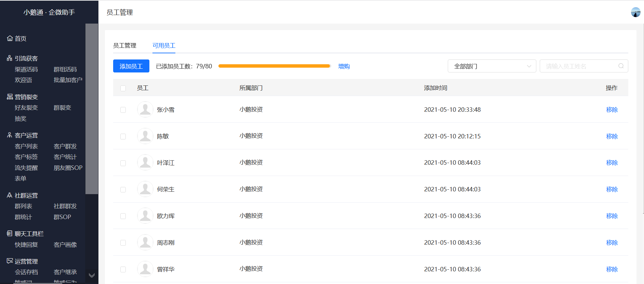Toggle the select-all checkbox in the table header
Viewport: 644px width, 284px height.
(x=123, y=88)
